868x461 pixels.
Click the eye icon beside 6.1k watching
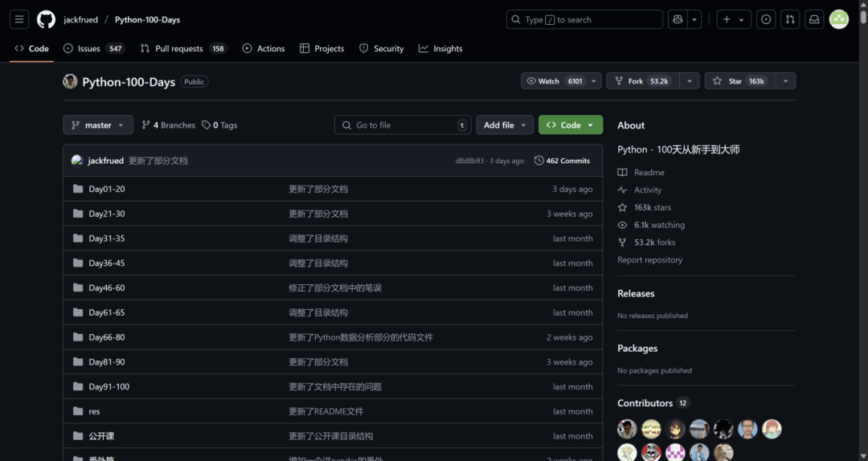(622, 225)
